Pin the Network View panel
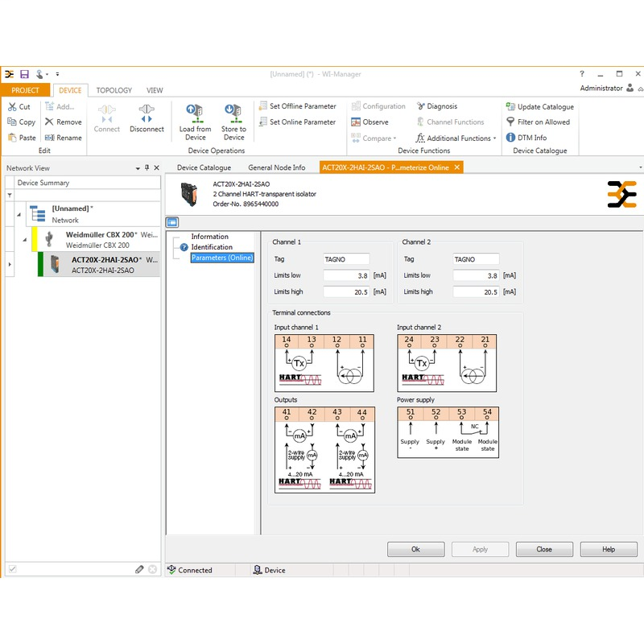644x644 pixels. tap(147, 167)
